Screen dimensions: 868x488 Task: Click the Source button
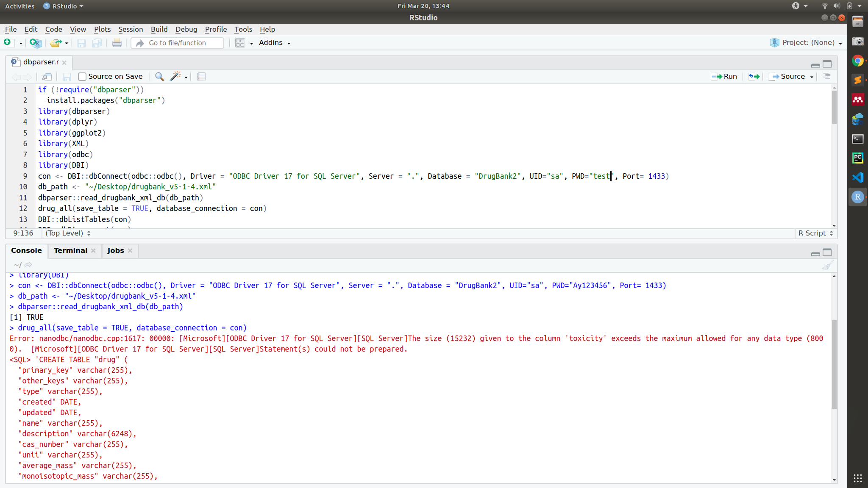point(788,77)
